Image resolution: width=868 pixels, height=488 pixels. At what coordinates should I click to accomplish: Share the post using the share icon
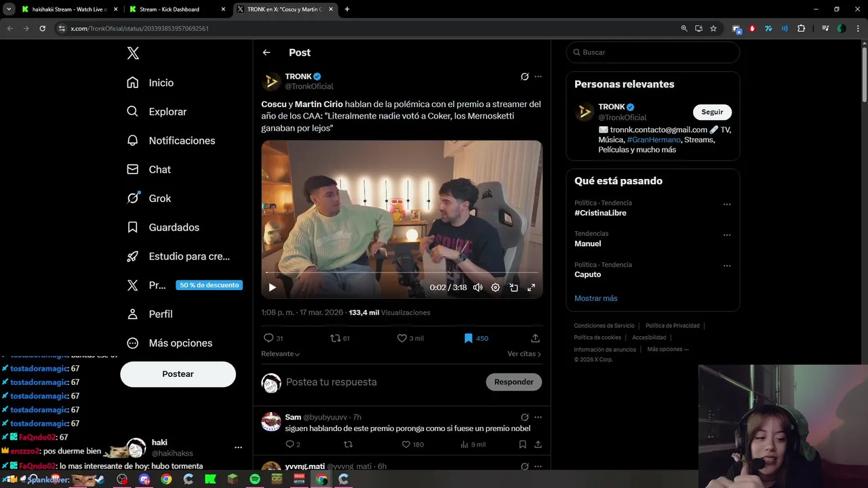coord(535,338)
